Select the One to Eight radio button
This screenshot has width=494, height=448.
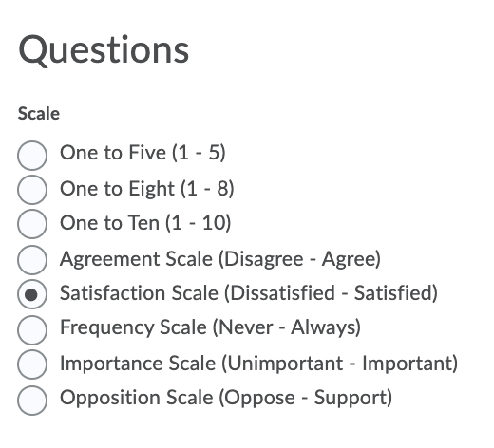pos(32,190)
